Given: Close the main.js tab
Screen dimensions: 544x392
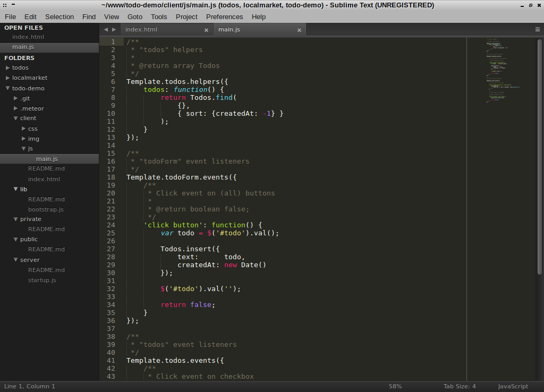Looking at the screenshot, I should pyautogui.click(x=299, y=30).
